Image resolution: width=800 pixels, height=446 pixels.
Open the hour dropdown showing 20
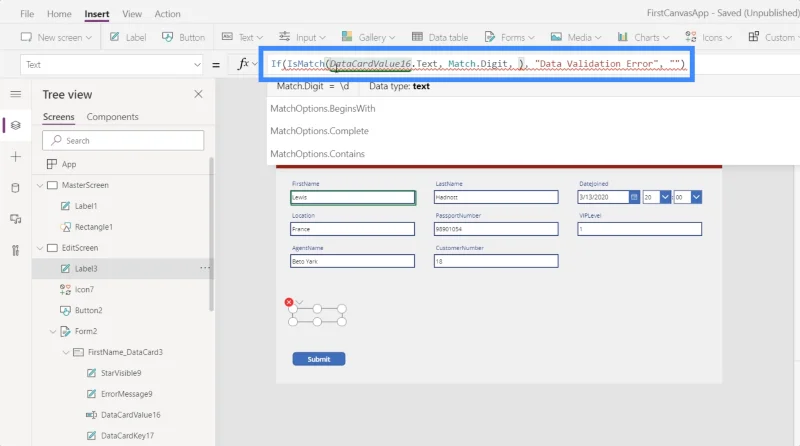[x=665, y=197]
